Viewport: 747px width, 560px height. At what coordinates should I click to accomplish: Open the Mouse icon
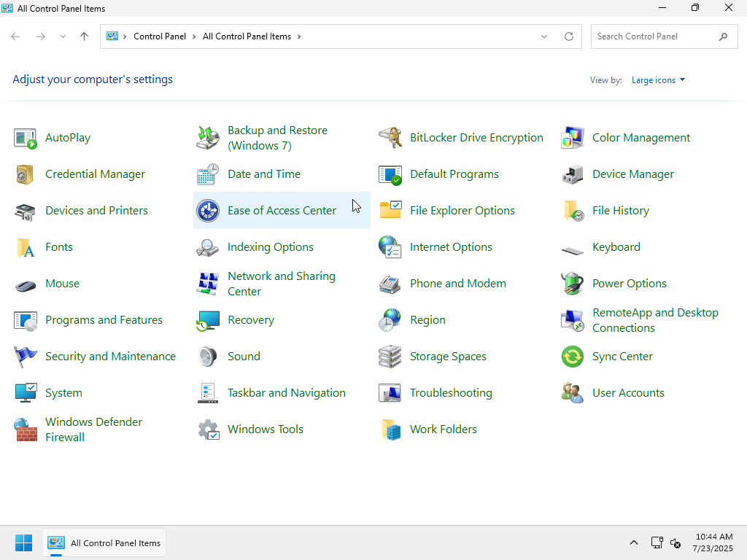point(26,284)
